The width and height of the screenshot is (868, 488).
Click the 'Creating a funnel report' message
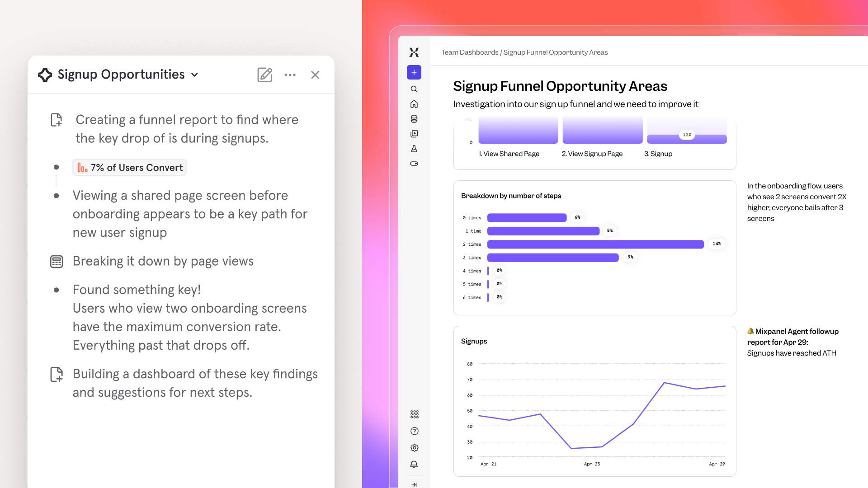[187, 129]
